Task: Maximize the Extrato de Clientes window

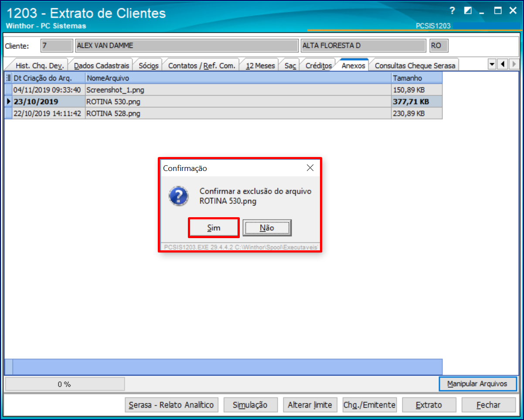Action: pyautogui.click(x=497, y=11)
